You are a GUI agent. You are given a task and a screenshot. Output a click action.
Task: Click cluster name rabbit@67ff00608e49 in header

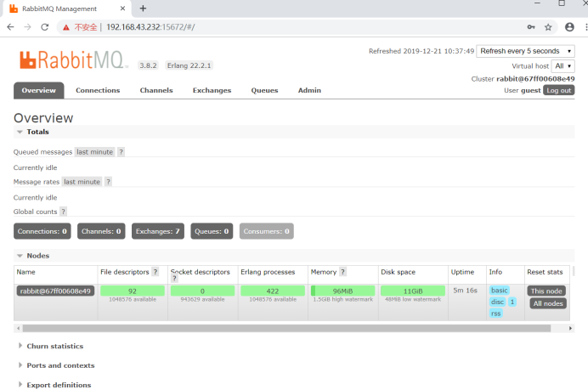tap(535, 79)
